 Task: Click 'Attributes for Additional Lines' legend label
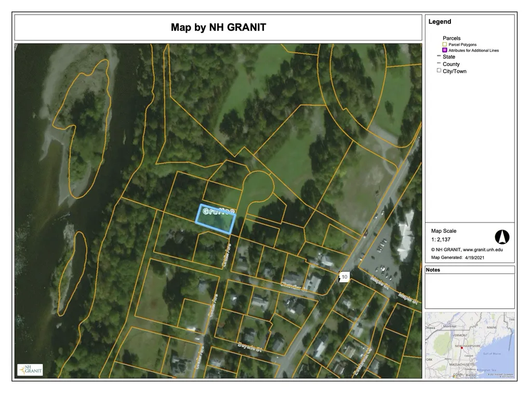point(474,50)
